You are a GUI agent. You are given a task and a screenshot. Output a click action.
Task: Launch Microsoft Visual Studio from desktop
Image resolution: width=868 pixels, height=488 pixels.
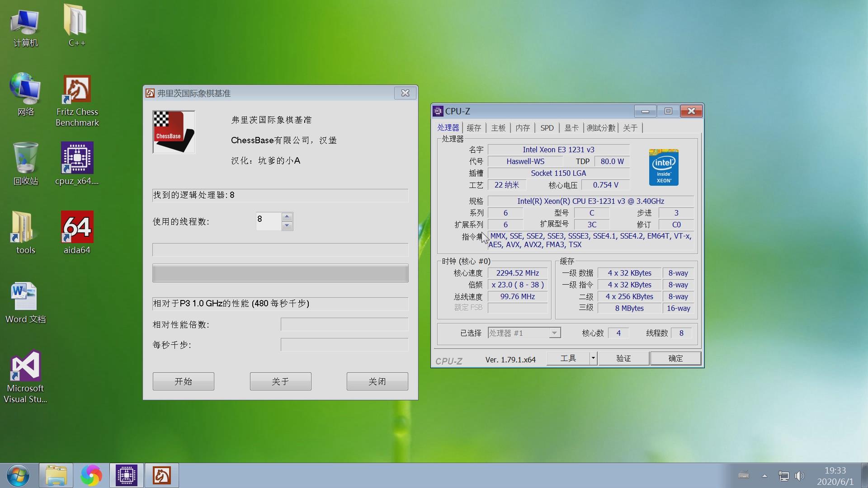pos(25,366)
